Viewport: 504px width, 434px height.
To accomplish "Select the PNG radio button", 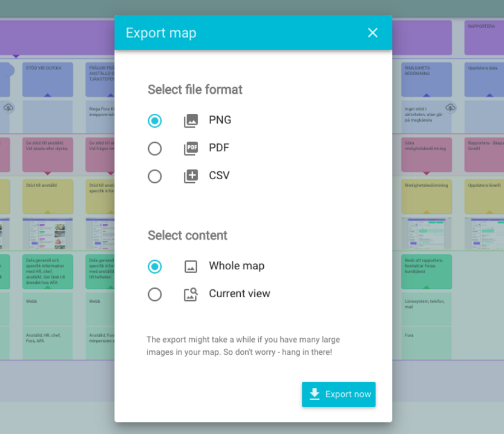I will click(x=155, y=120).
